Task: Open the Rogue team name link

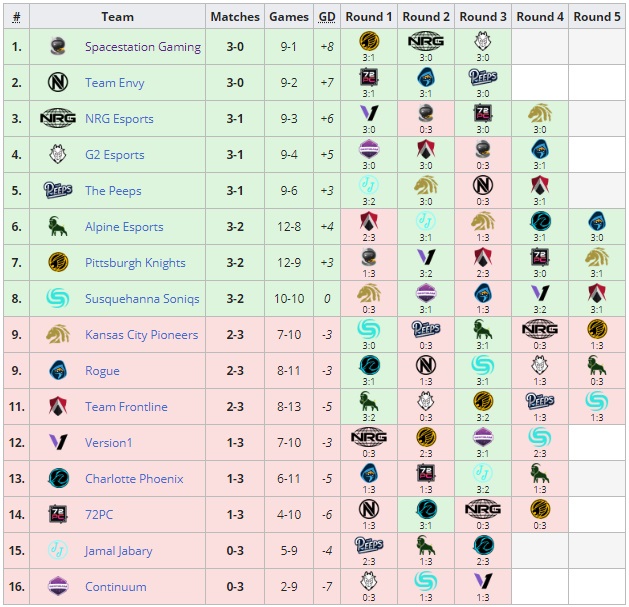Action: (102, 371)
